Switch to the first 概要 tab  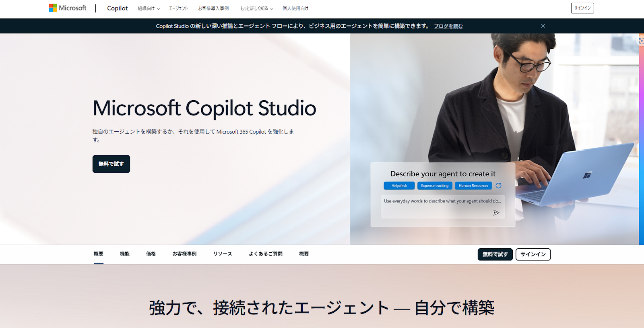coord(99,254)
